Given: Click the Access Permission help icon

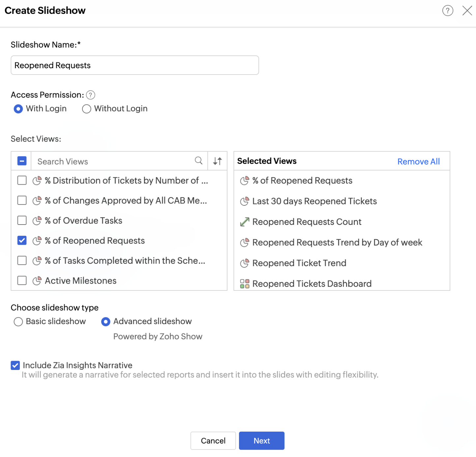Looking at the screenshot, I should click(x=91, y=95).
